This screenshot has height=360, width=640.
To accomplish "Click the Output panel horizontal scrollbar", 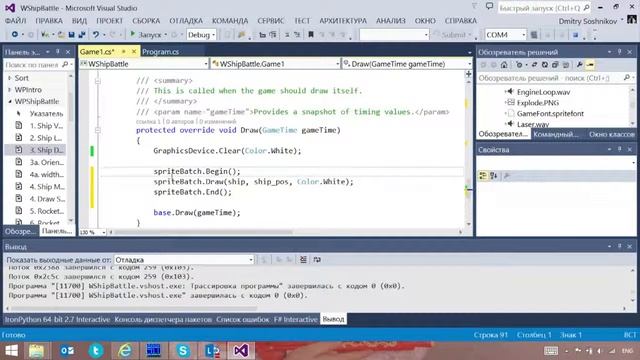I will click(x=315, y=309).
